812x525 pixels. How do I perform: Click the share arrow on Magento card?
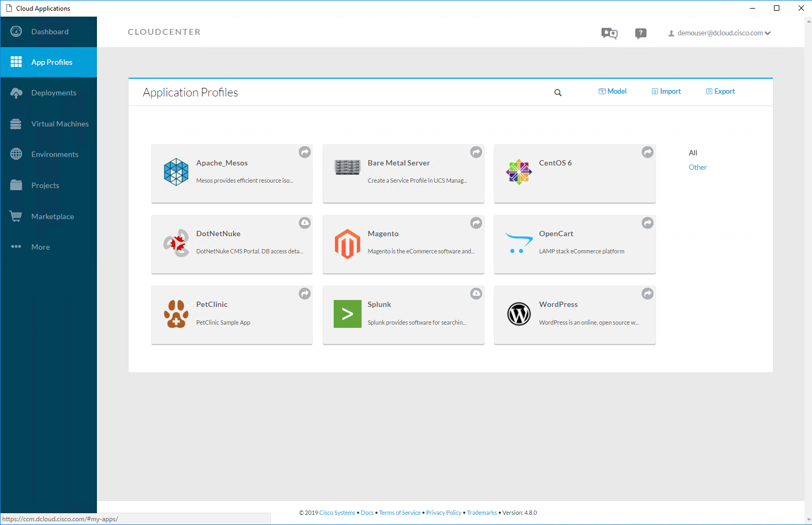click(x=476, y=223)
